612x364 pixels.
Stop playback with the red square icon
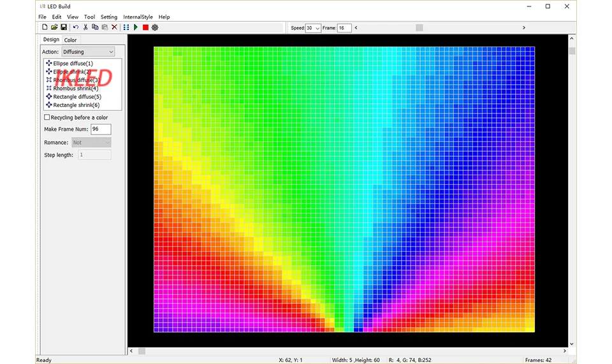pyautogui.click(x=145, y=27)
